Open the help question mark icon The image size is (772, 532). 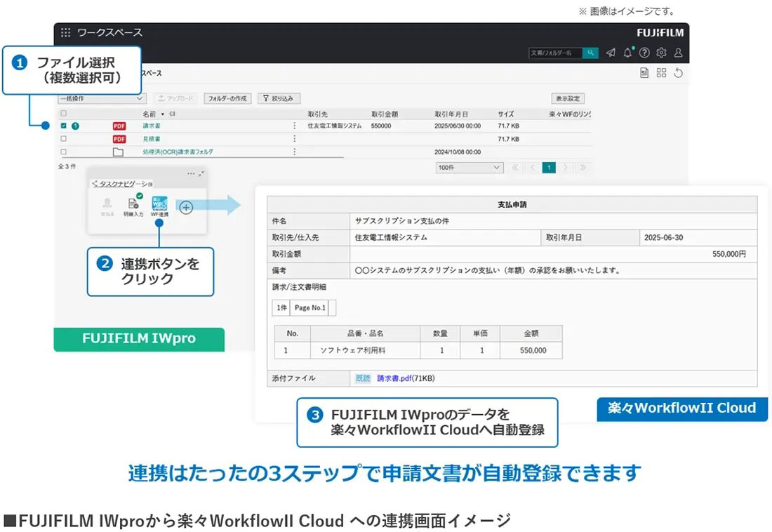click(x=644, y=53)
